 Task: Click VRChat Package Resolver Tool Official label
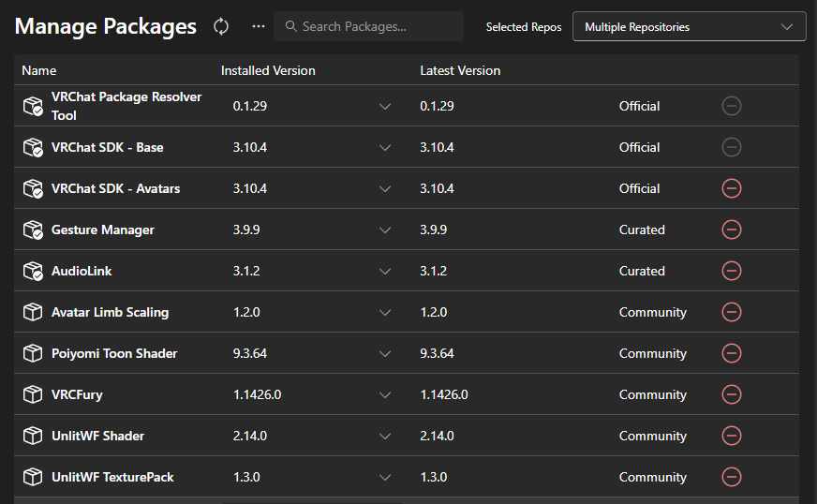[x=639, y=106]
